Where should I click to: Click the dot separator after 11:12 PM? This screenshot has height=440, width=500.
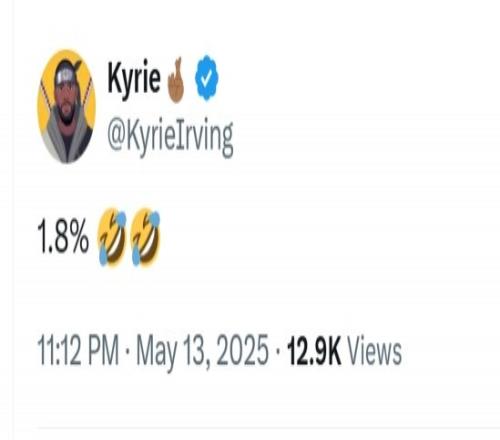(128, 352)
